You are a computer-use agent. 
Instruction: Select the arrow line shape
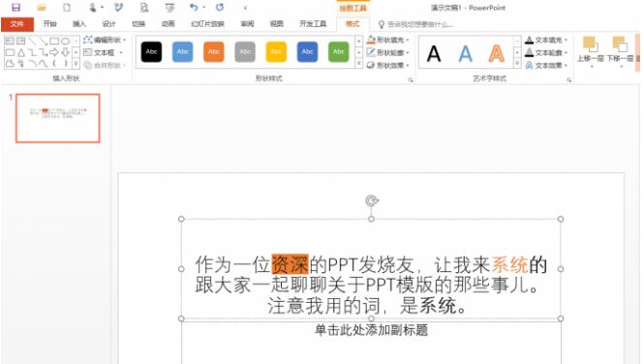point(44,41)
